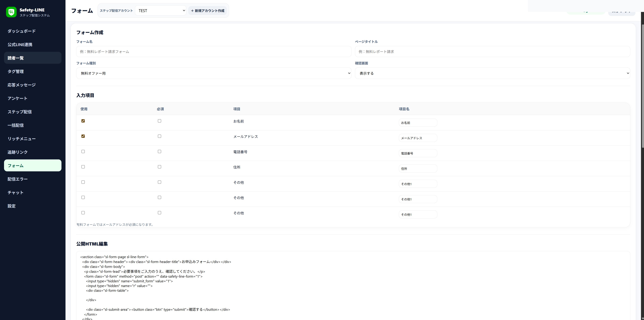644x320 pixels.
Task: Open the ステップ配信アカウント TEST dropdown
Action: coord(161,11)
